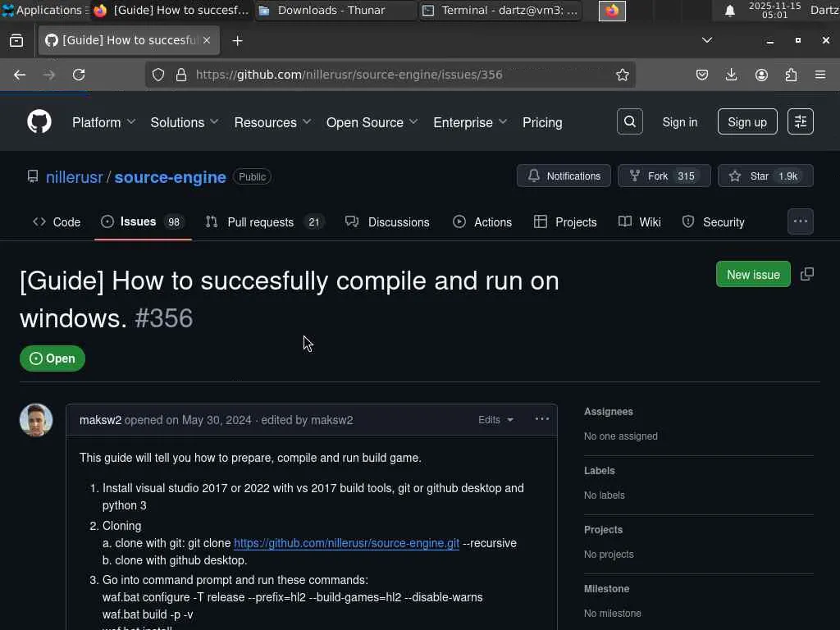The image size is (840, 630).
Task: Open appearance settings slider icon button
Action: (801, 121)
